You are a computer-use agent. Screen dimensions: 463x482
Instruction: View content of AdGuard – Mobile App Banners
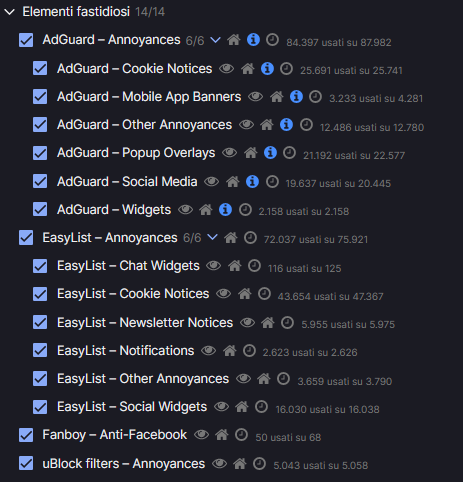pyautogui.click(x=255, y=97)
